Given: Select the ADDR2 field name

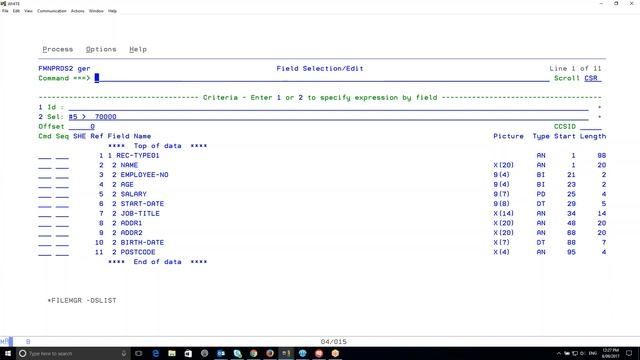Looking at the screenshot, I should [131, 233].
